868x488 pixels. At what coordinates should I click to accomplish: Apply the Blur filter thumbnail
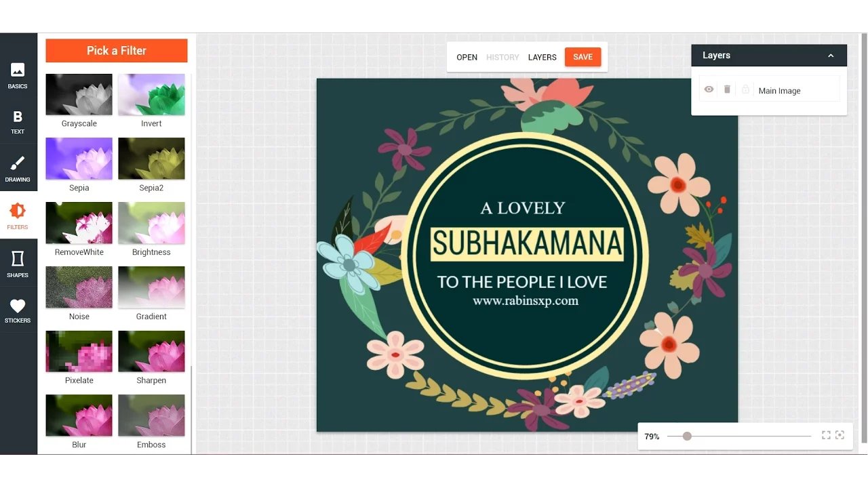[79, 415]
